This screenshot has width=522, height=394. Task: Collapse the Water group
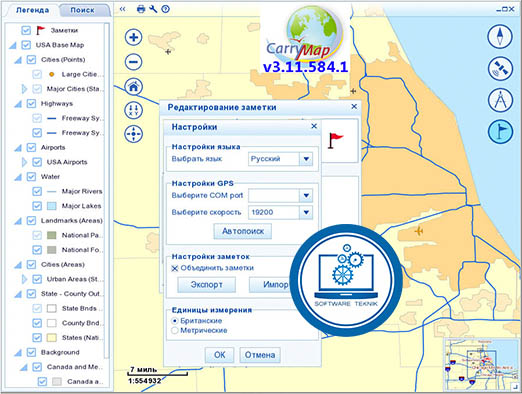tap(18, 177)
